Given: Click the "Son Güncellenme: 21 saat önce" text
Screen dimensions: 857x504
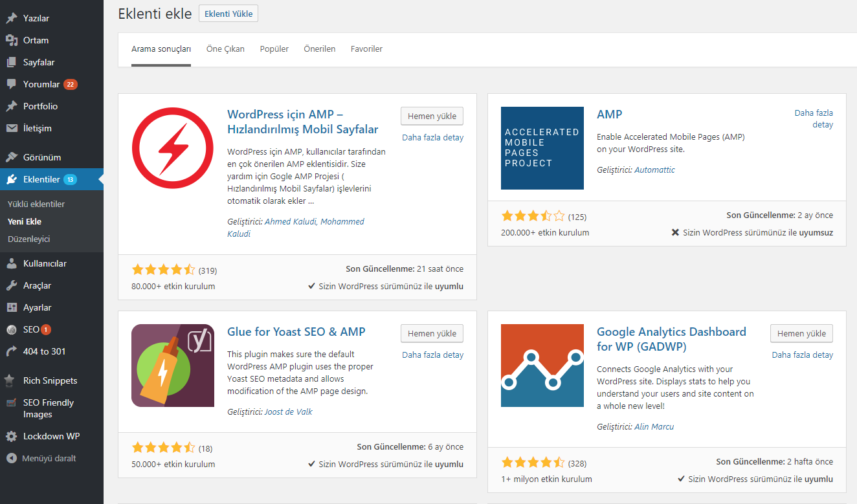Looking at the screenshot, I should [405, 269].
